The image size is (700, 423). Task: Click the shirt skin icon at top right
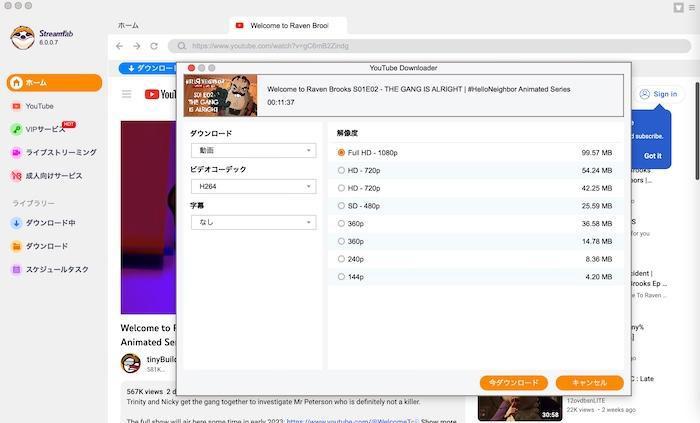679,8
